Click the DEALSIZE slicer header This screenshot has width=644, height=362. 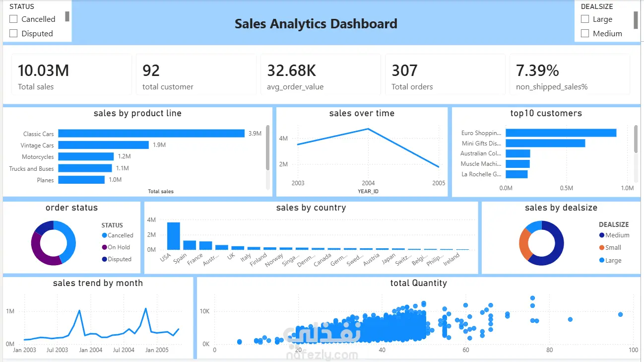tap(597, 6)
